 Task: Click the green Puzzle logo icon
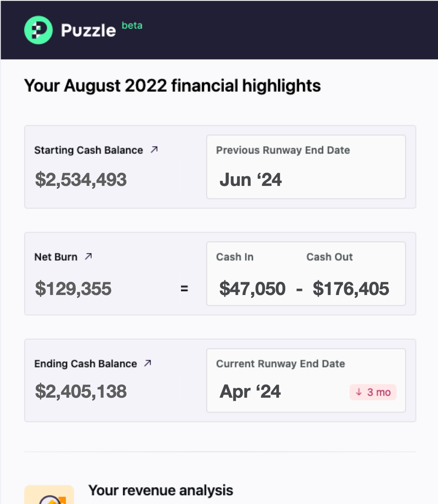coord(38,30)
